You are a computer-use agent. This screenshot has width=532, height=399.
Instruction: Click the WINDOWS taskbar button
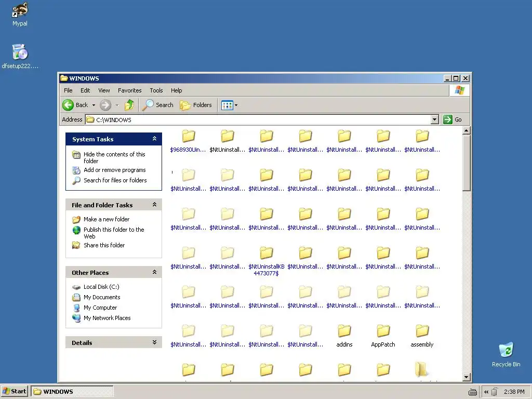pos(72,392)
